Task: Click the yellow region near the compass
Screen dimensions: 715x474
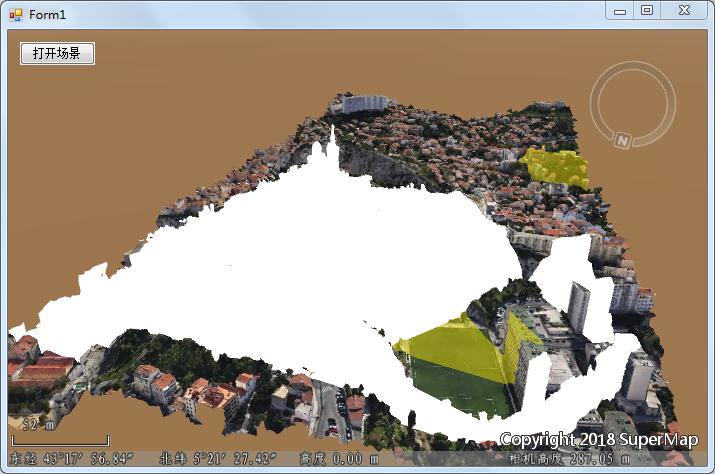Action: click(555, 167)
